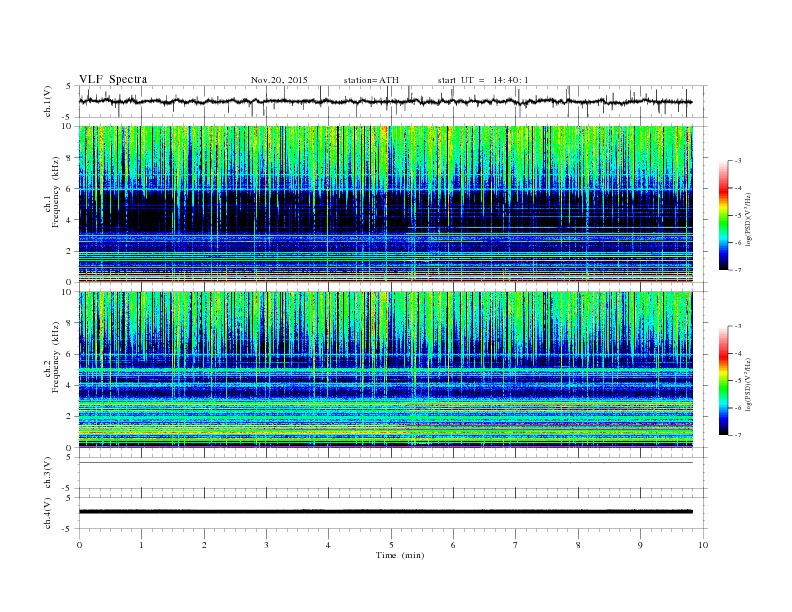
Task: Click the "VLF Spectra" plot title
Action: [113, 79]
